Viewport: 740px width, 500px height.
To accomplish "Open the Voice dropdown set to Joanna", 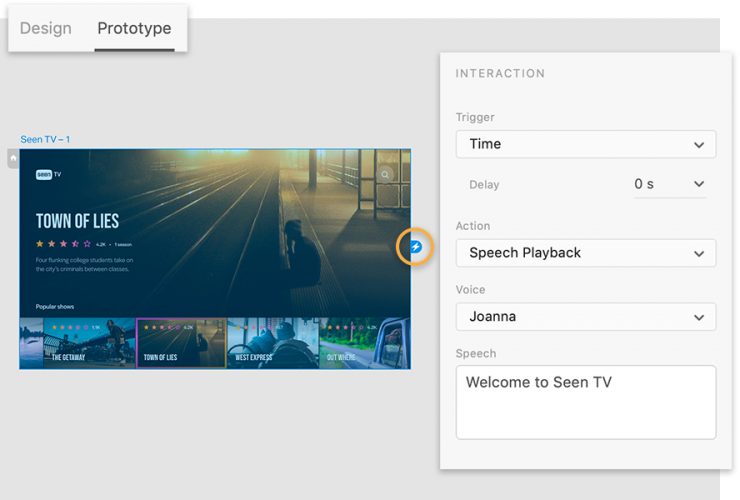I will tap(585, 317).
